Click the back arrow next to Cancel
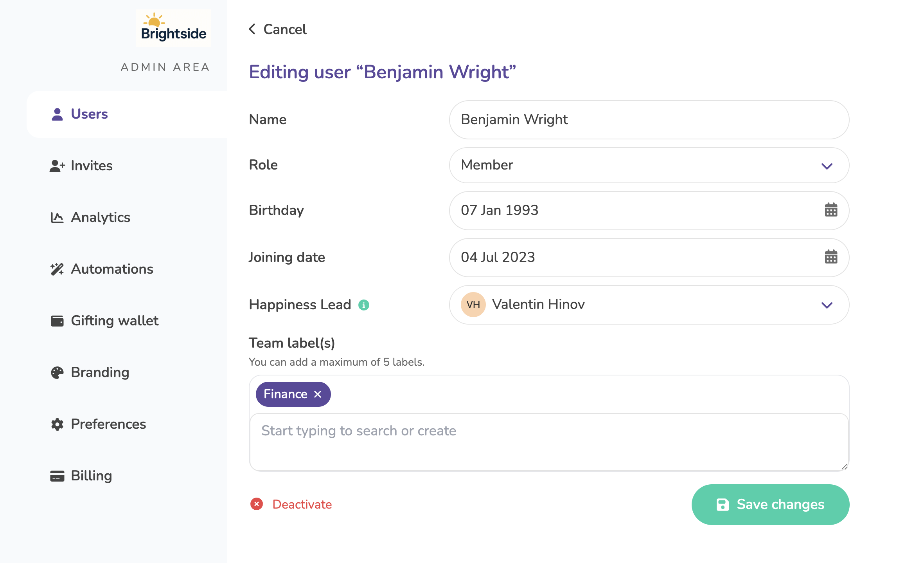The width and height of the screenshot is (924, 563). pyautogui.click(x=252, y=29)
